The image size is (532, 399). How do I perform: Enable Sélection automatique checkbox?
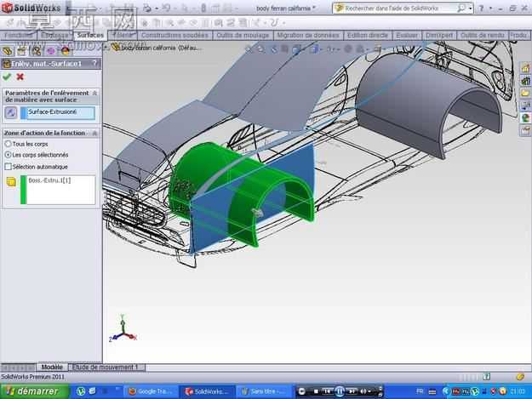coord(9,167)
